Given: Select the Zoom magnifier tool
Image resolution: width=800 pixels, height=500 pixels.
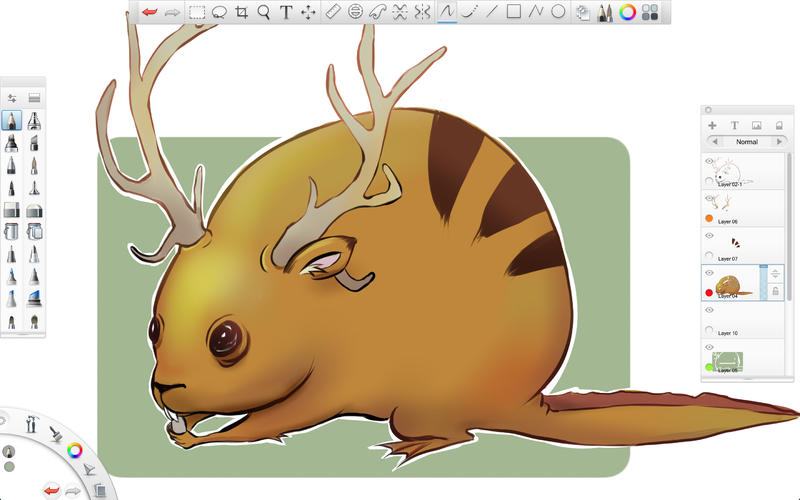Looking at the screenshot, I should click(264, 12).
